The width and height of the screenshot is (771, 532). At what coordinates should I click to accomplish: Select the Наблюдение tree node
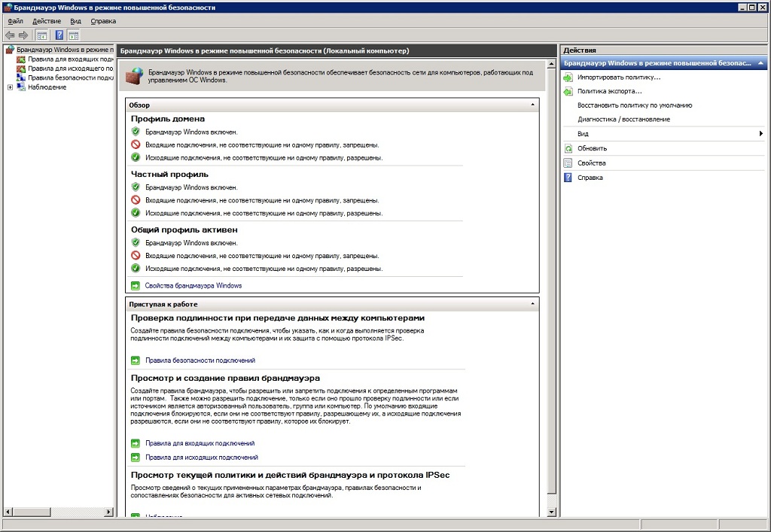[x=47, y=87]
